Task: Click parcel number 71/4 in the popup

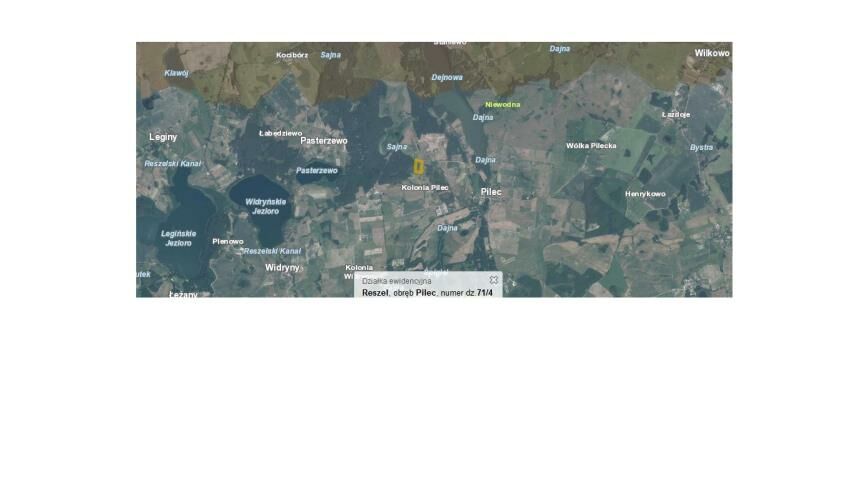Action: (484, 292)
